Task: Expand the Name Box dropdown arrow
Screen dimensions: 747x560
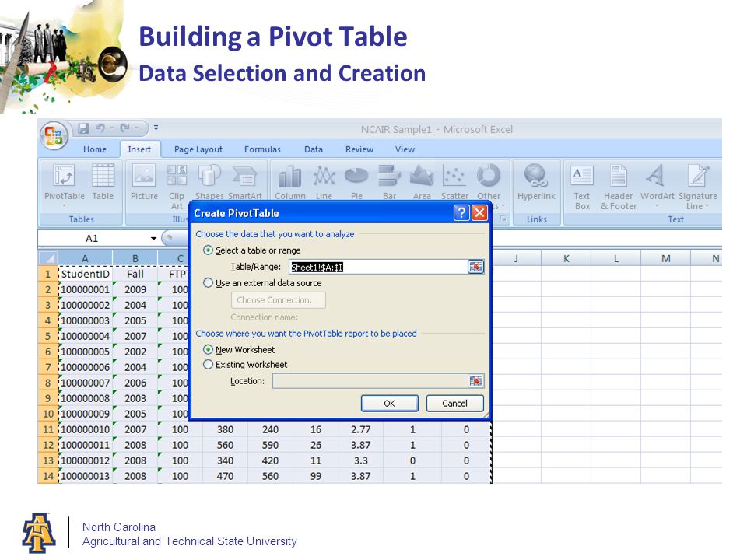Action: 153,238
